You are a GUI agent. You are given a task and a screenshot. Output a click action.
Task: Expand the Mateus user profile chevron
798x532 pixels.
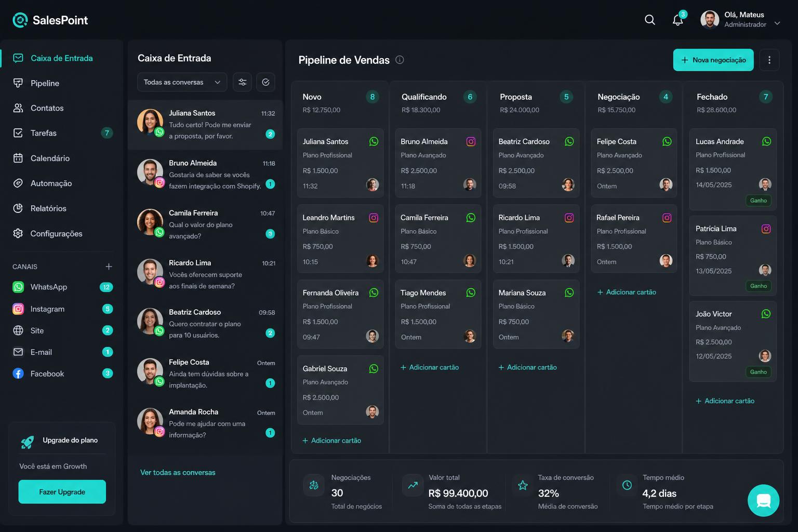[777, 23]
